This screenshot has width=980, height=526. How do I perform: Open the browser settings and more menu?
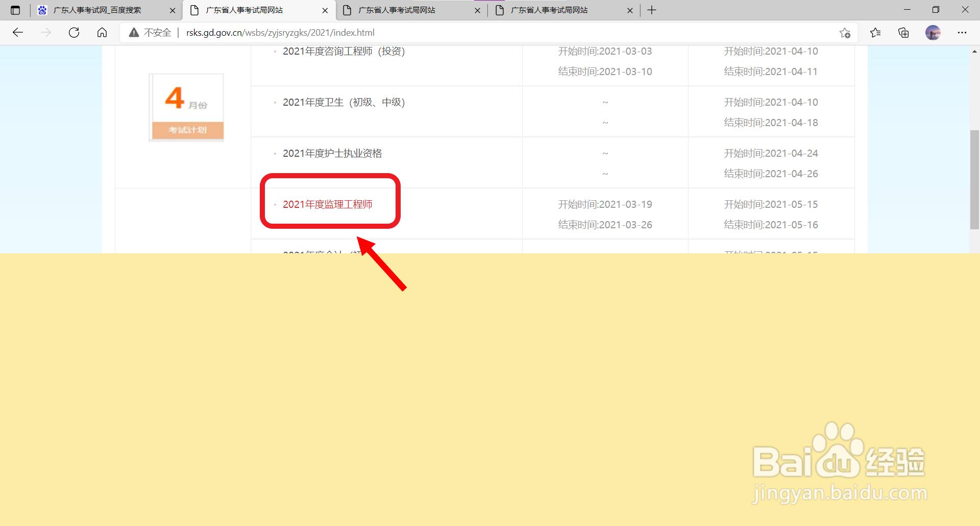pos(962,33)
